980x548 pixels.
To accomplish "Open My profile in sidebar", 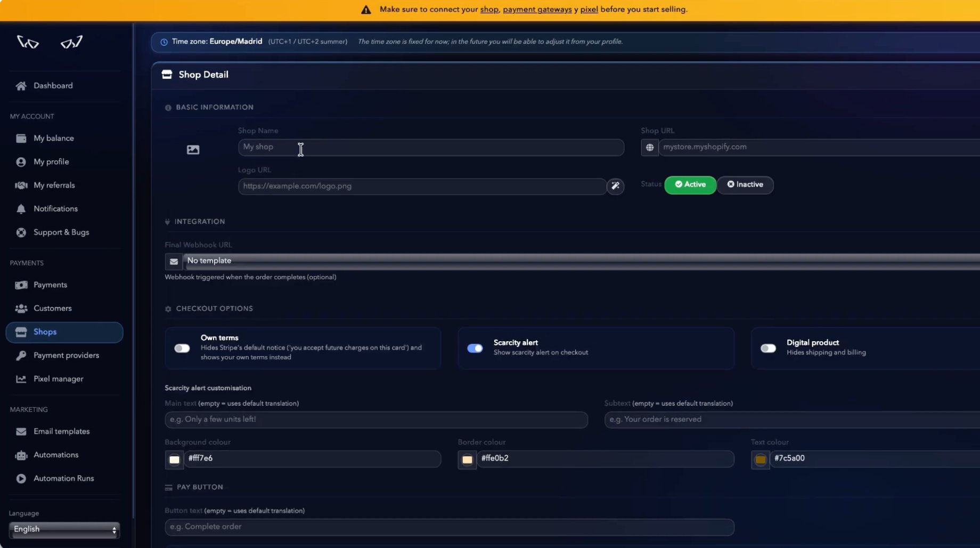I will [51, 162].
